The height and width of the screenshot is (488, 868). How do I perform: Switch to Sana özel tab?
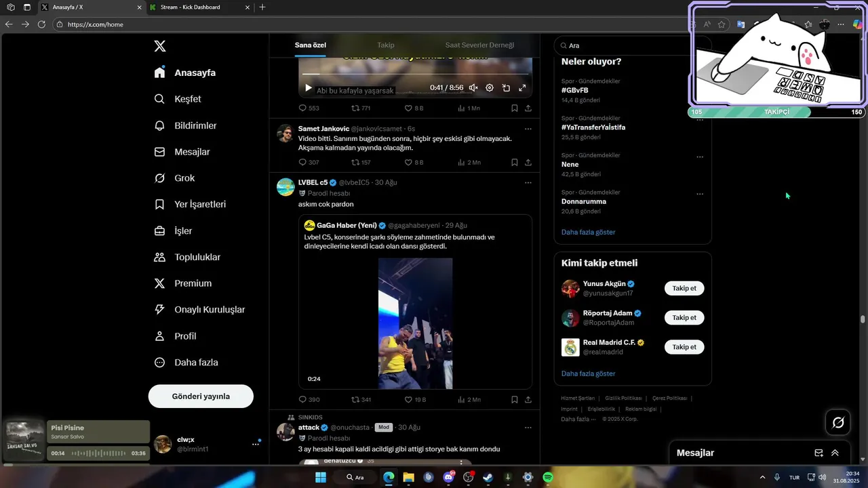(311, 45)
